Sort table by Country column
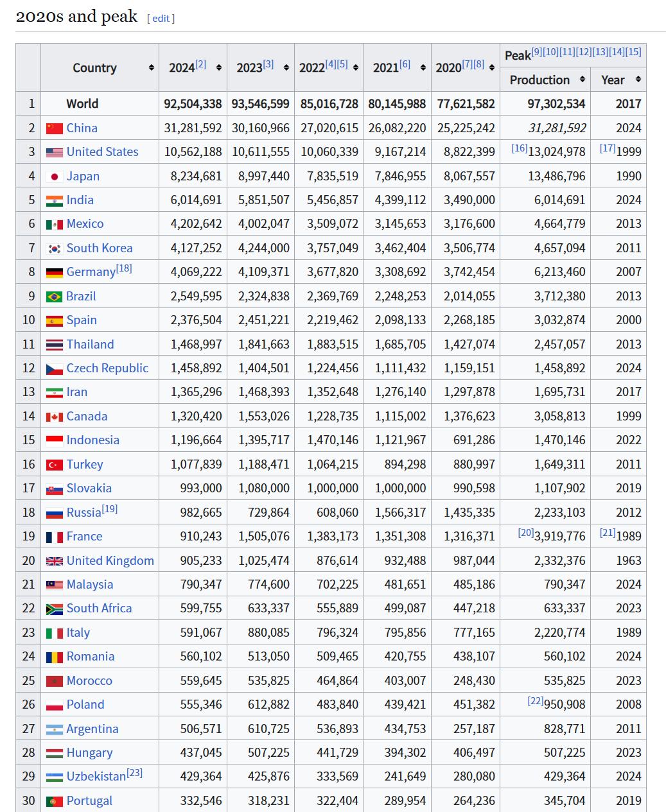The width and height of the screenshot is (666, 812). coord(151,68)
